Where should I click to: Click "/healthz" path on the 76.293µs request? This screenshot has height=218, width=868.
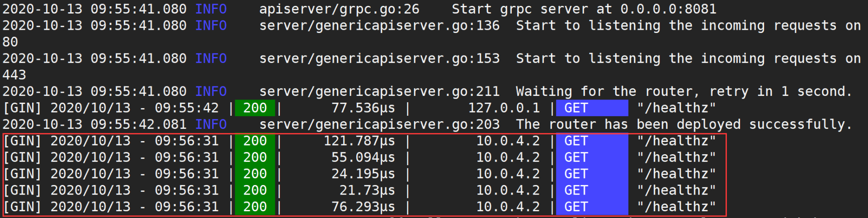pyautogui.click(x=676, y=207)
